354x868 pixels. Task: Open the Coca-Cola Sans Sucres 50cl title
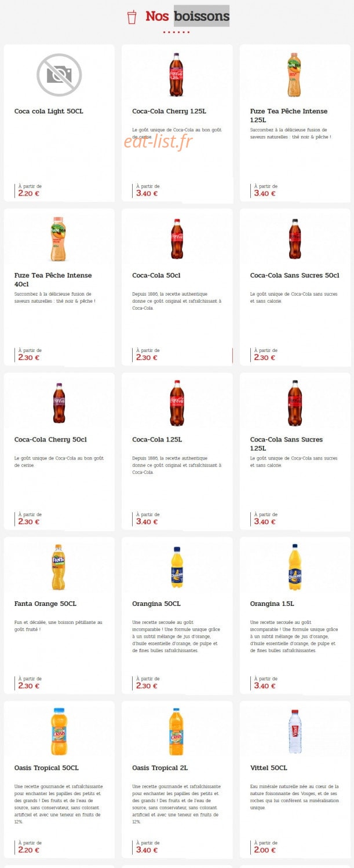point(295,275)
